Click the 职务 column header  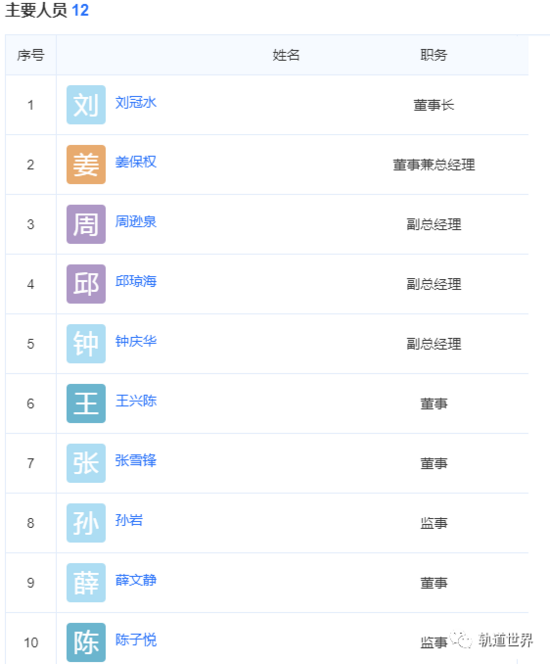point(434,55)
